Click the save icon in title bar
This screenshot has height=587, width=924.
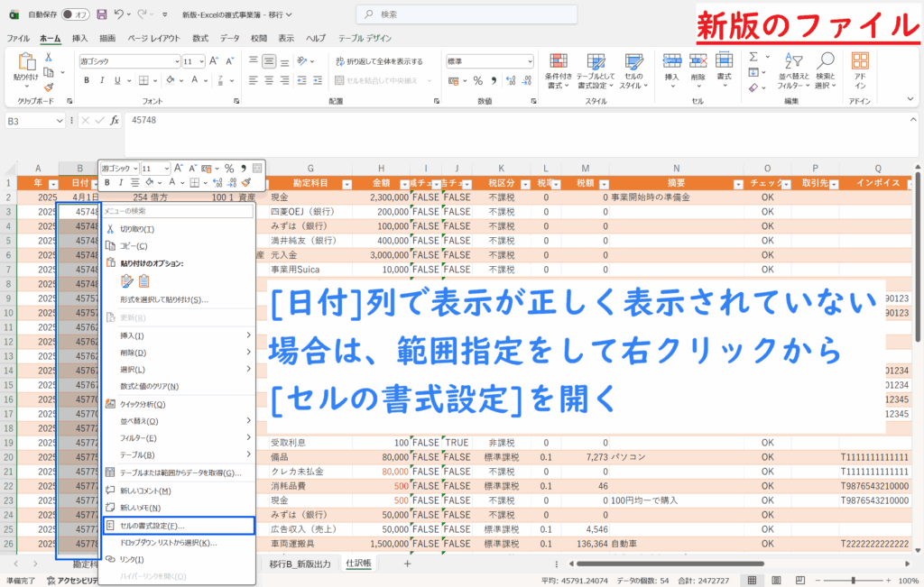(x=100, y=14)
